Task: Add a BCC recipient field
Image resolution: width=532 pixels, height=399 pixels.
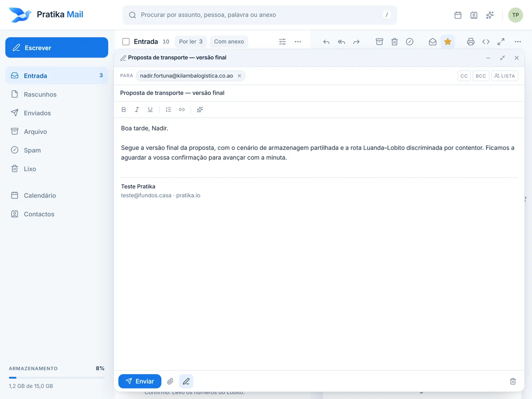Action: tap(481, 76)
